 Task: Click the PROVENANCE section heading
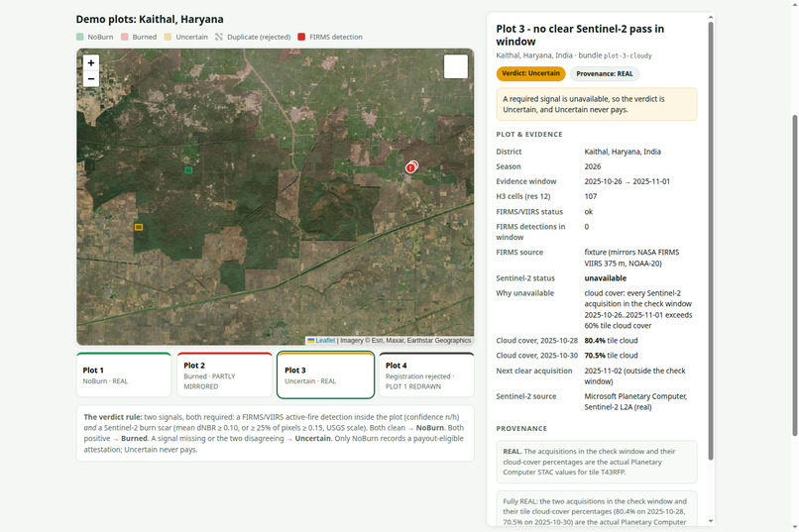pyautogui.click(x=521, y=429)
